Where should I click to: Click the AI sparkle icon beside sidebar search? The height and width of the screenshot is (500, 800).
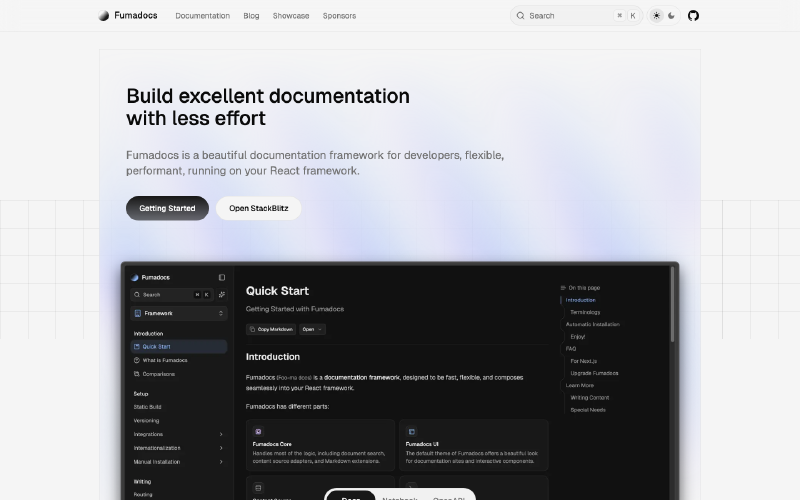222,295
